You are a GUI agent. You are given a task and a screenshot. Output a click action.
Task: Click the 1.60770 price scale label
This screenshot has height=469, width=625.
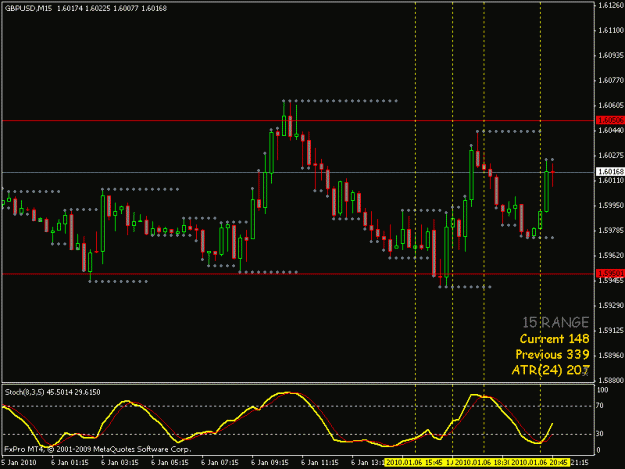610,80
